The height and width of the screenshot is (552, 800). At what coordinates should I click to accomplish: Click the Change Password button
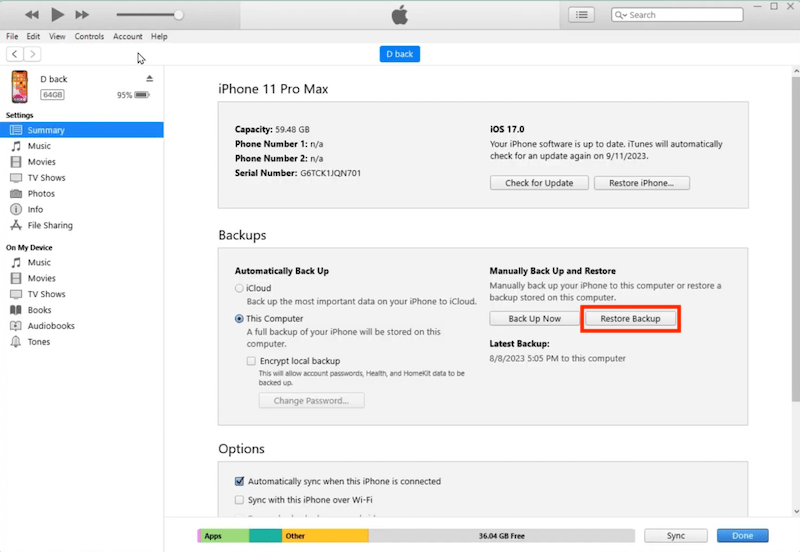(x=312, y=400)
